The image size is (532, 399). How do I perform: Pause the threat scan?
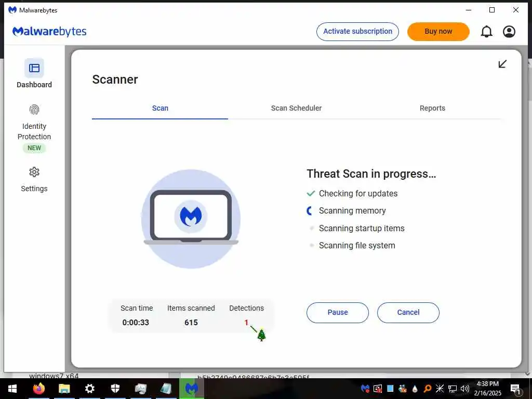click(x=338, y=312)
